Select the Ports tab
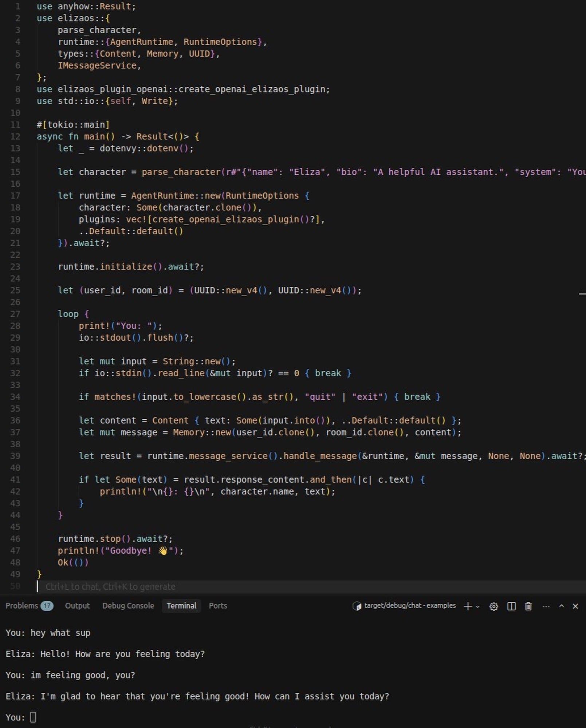The image size is (586, 728). 217,605
